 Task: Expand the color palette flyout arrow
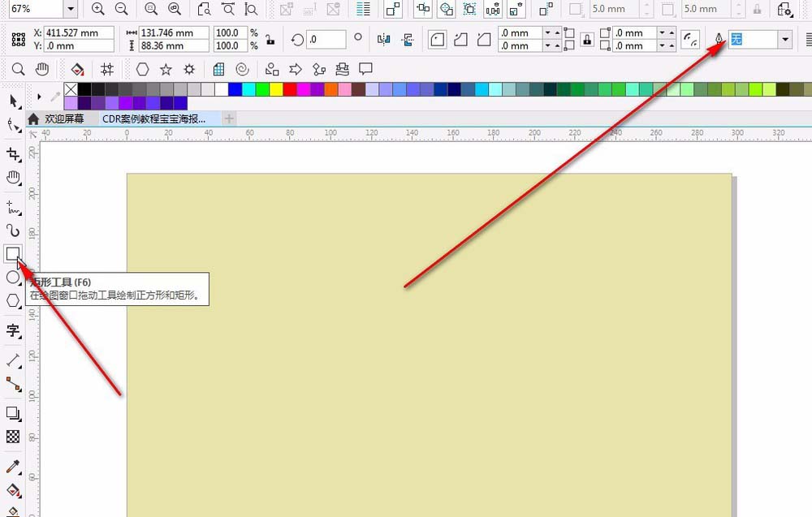pyautogui.click(x=39, y=97)
